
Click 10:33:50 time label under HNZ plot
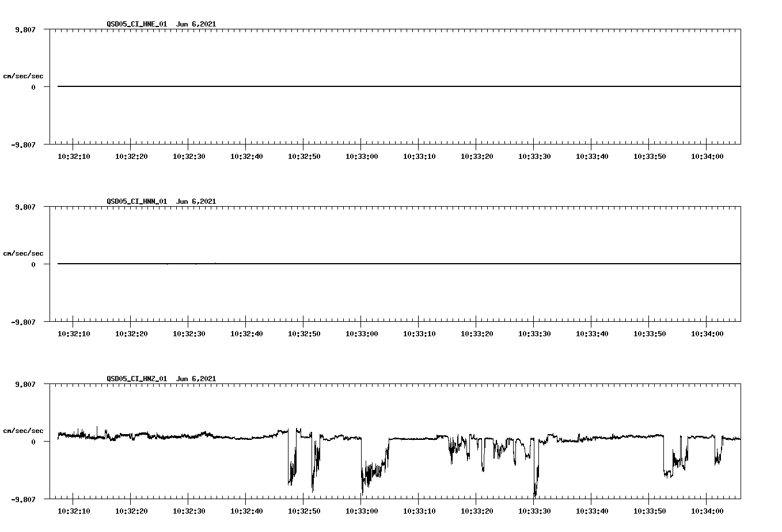[650, 511]
